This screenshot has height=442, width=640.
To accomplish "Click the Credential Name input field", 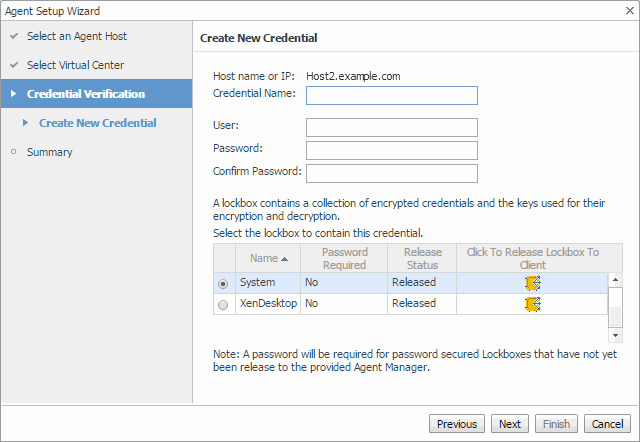I will point(391,96).
